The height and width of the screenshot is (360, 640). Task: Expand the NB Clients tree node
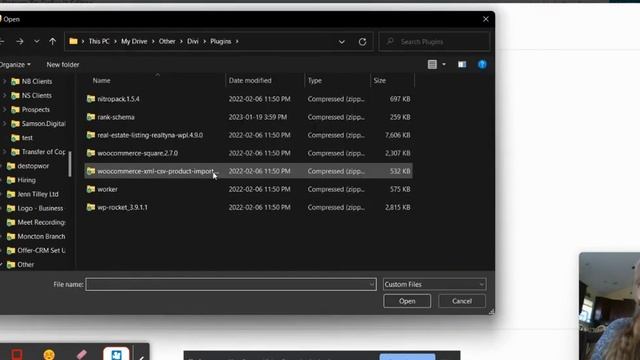[4, 81]
